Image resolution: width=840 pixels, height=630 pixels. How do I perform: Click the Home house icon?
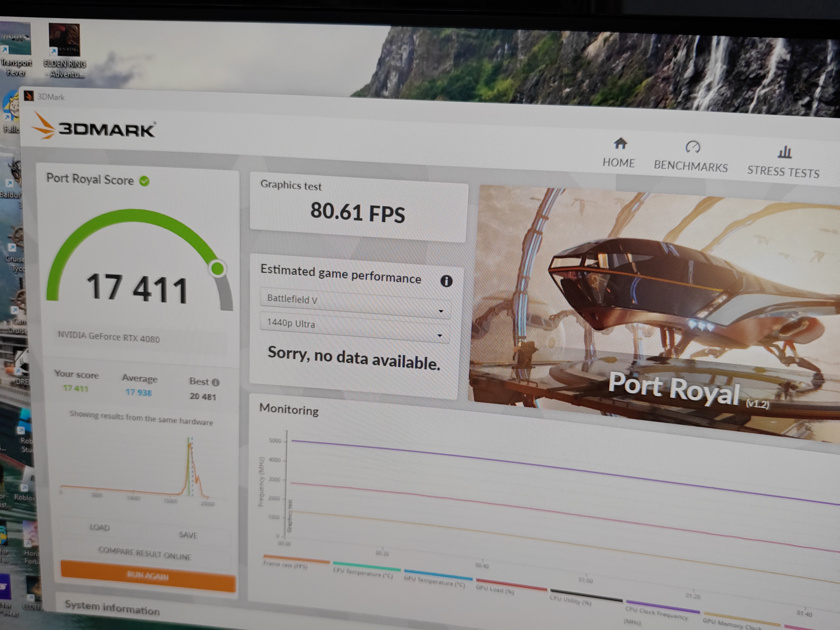620,144
